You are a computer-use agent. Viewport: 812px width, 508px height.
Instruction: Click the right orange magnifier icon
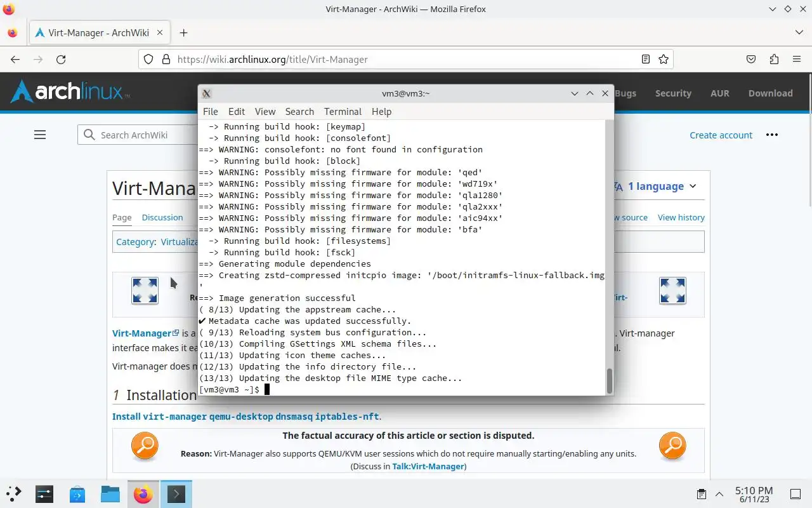click(672, 446)
